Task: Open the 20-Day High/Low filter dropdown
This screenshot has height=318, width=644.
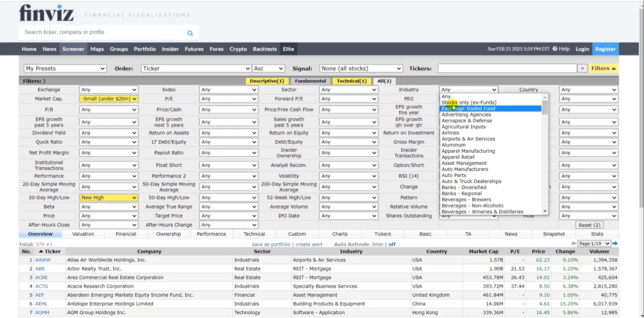Action: (109, 197)
